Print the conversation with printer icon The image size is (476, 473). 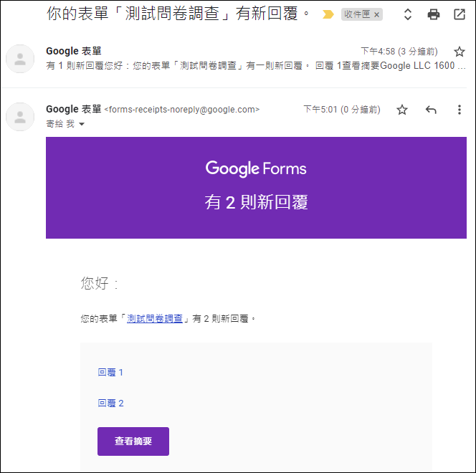tap(434, 14)
